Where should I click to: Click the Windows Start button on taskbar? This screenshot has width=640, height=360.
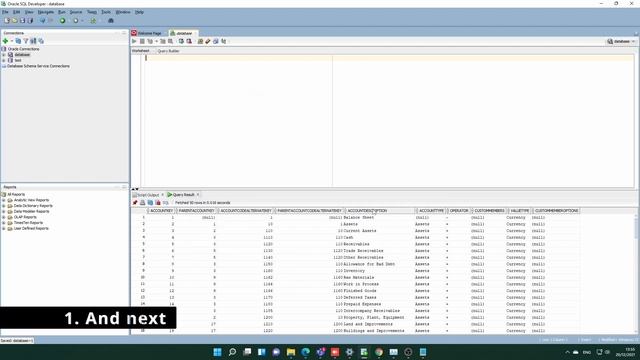pos(218,352)
